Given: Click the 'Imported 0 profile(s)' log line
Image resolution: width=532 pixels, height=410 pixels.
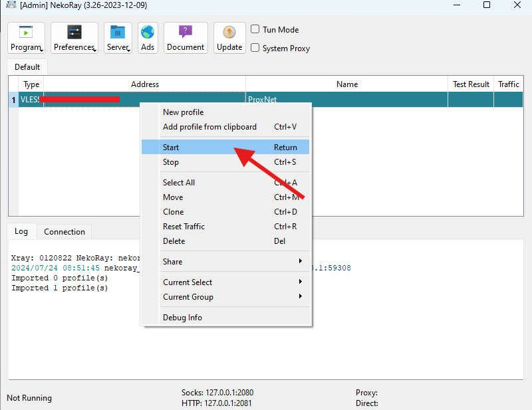Looking at the screenshot, I should point(60,278).
